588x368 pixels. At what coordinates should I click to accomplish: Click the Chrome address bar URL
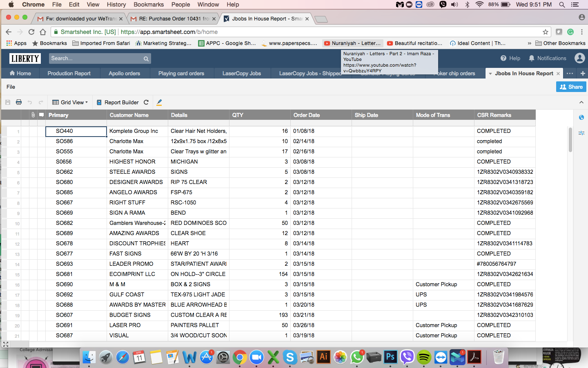pos(169,32)
